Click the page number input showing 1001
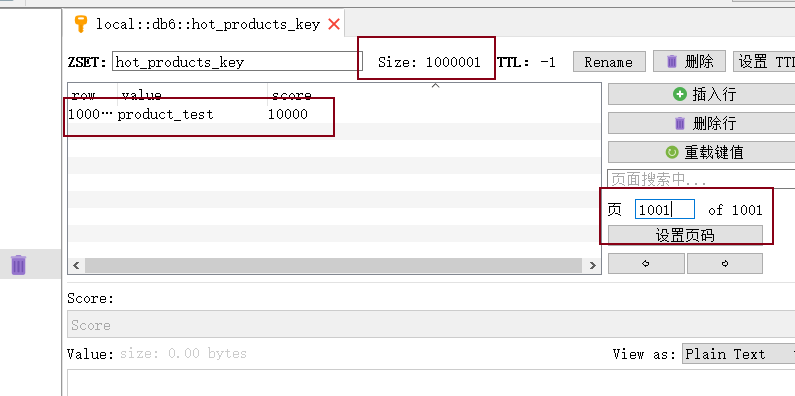Viewport: 795px width, 396px height. click(x=664, y=209)
